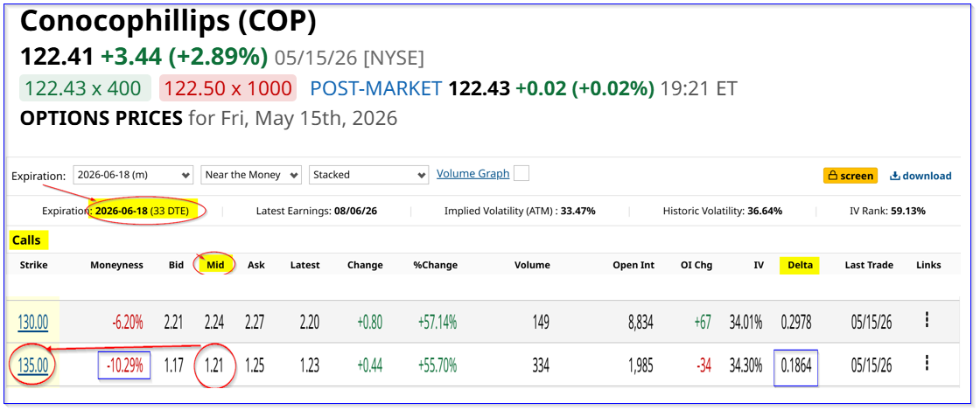This screenshot has width=980, height=410.
Task: Sort by the Last Trade column header
Action: pyautogui.click(x=868, y=265)
